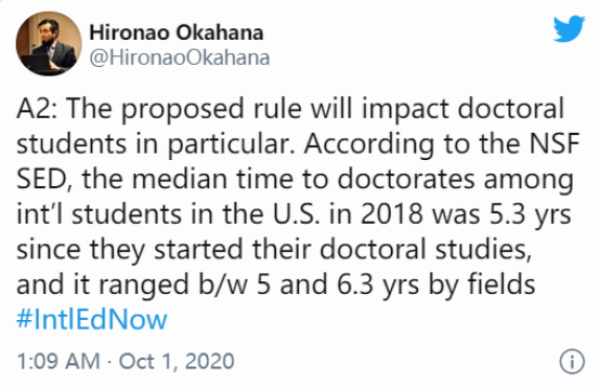Click the Oct 1, 2020 date
This screenshot has width=600, height=387.
point(176,361)
